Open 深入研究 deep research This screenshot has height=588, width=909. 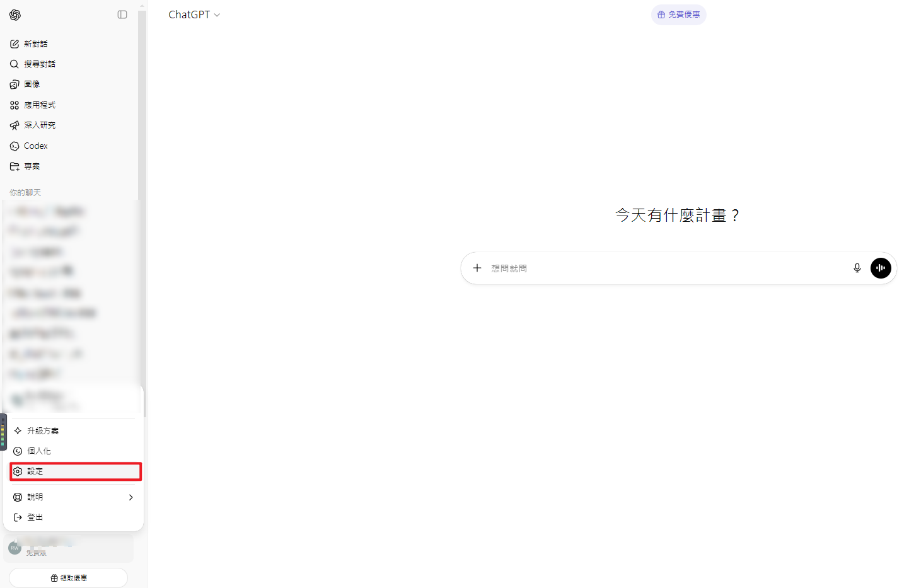tap(39, 125)
